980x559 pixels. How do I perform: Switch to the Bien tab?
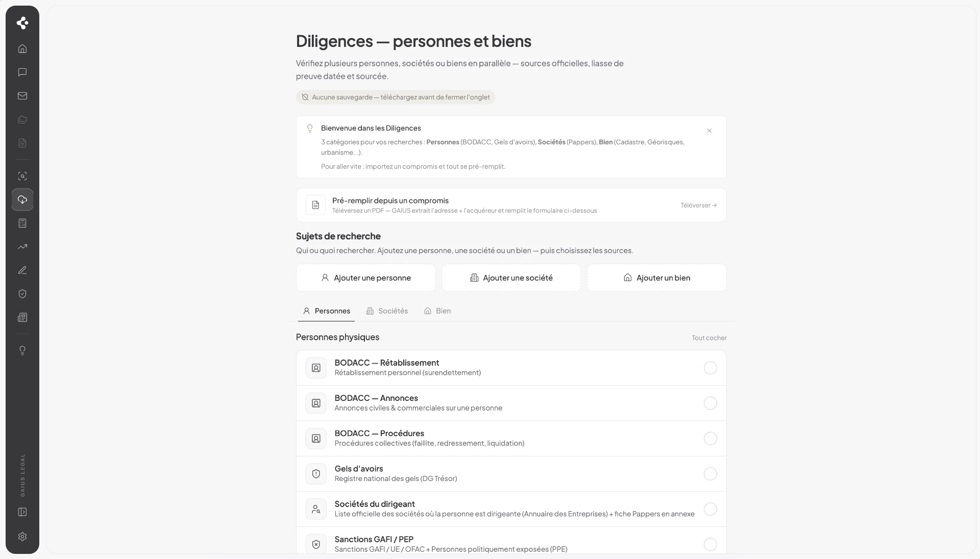[x=437, y=311]
